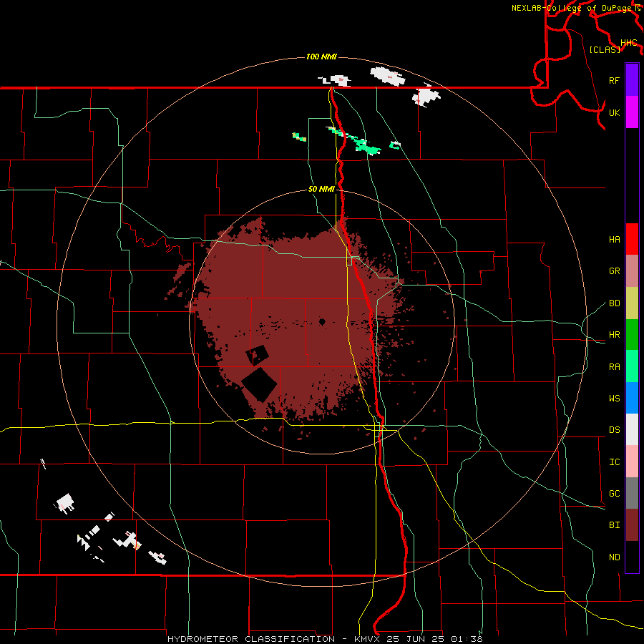Click the UK legend label text
This screenshot has width=644, height=644.
coord(615,112)
